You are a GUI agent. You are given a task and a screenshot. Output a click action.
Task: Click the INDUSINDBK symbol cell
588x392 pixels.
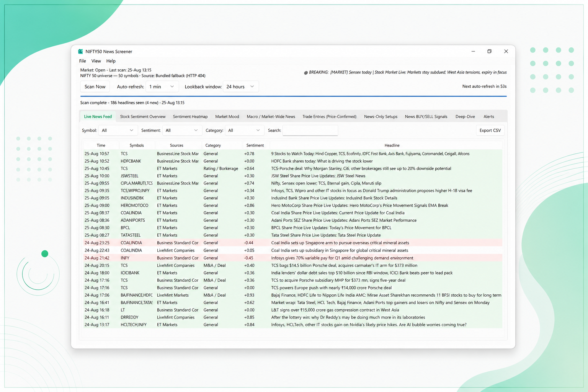[x=132, y=198]
